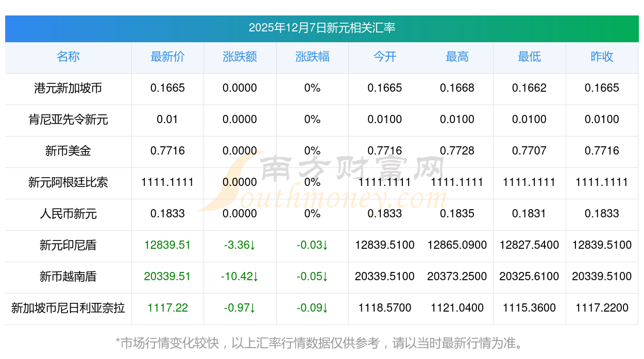Image resolution: width=644 pixels, height=359 pixels.
Task: Click the 新币越南盾 row name
Action: pos(68,277)
